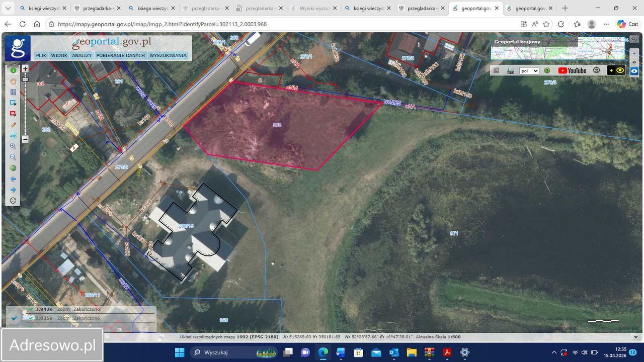Click the zoom slider minus button
This screenshot has height=362, width=644.
[25, 139]
